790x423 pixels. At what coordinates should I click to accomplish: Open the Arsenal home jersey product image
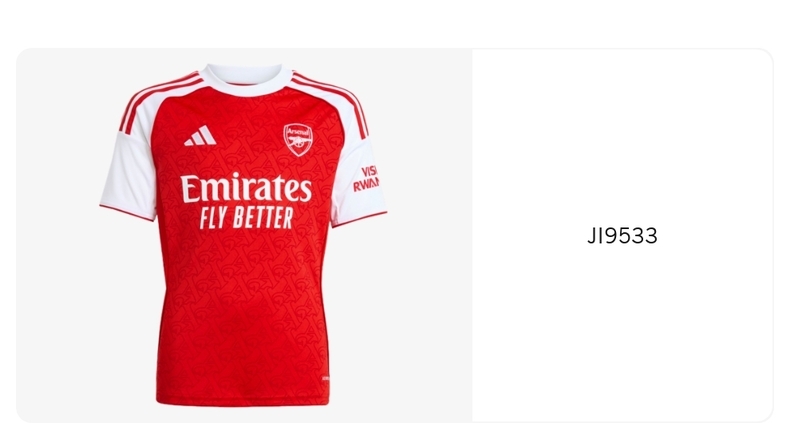244,235
